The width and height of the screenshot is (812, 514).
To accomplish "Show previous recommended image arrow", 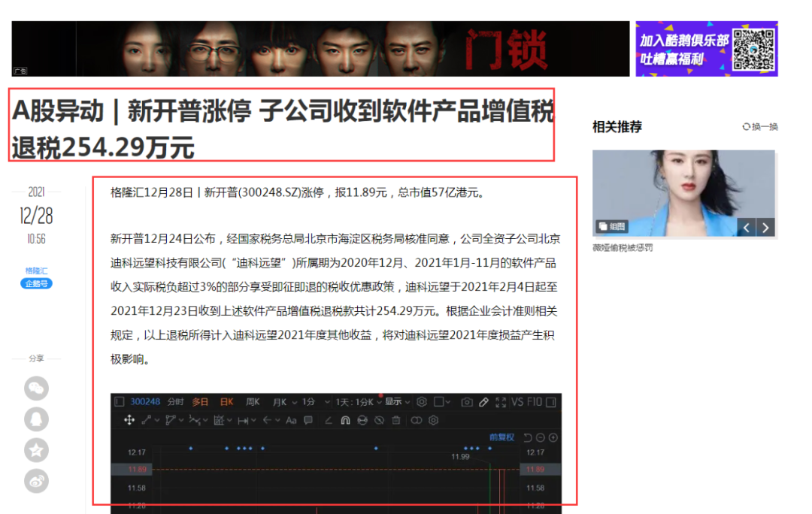I will coord(747,227).
